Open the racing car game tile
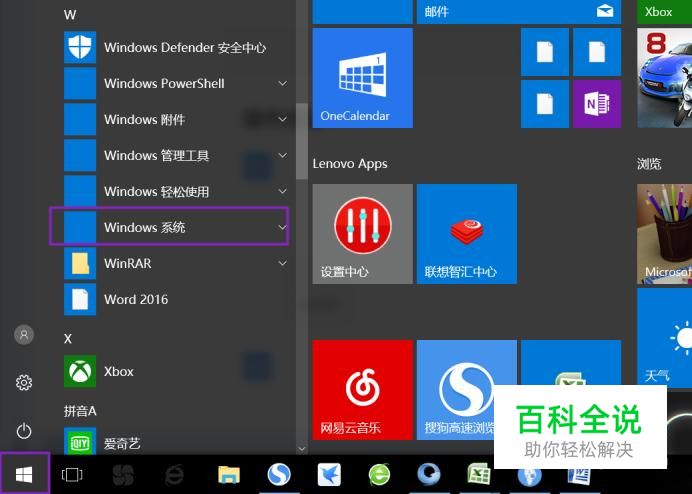This screenshot has height=494, width=692. [665, 78]
